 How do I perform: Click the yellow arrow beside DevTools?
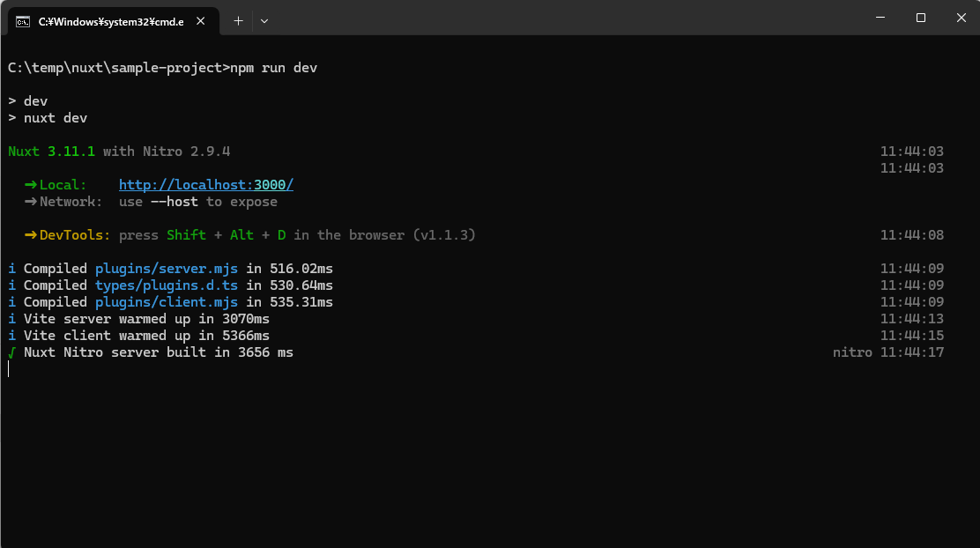tap(31, 235)
